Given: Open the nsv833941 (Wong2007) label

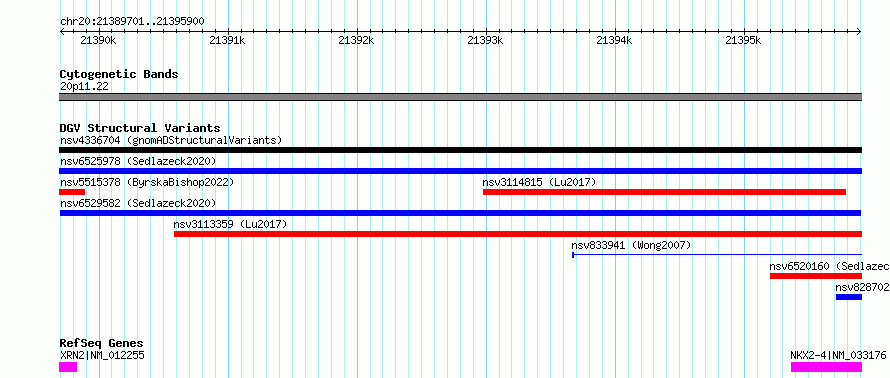Looking at the screenshot, I should 631,245.
